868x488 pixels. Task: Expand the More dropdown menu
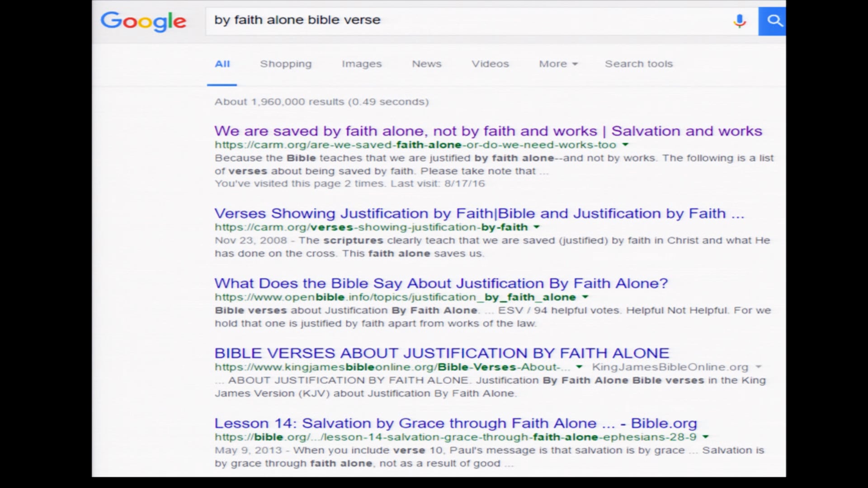[x=558, y=64]
